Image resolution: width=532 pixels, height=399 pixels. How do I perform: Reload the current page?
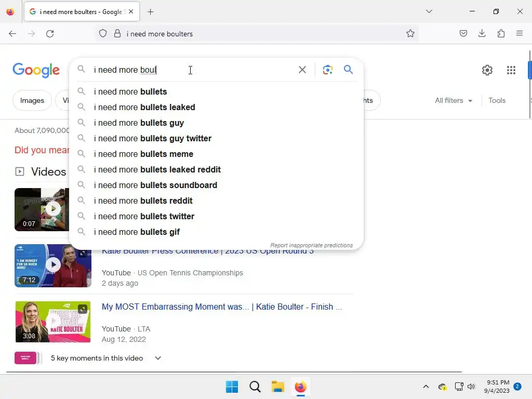pos(50,34)
